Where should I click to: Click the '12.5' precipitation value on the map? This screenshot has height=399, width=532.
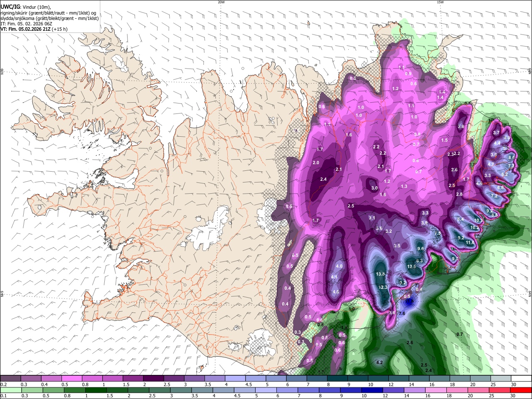coord(411,266)
